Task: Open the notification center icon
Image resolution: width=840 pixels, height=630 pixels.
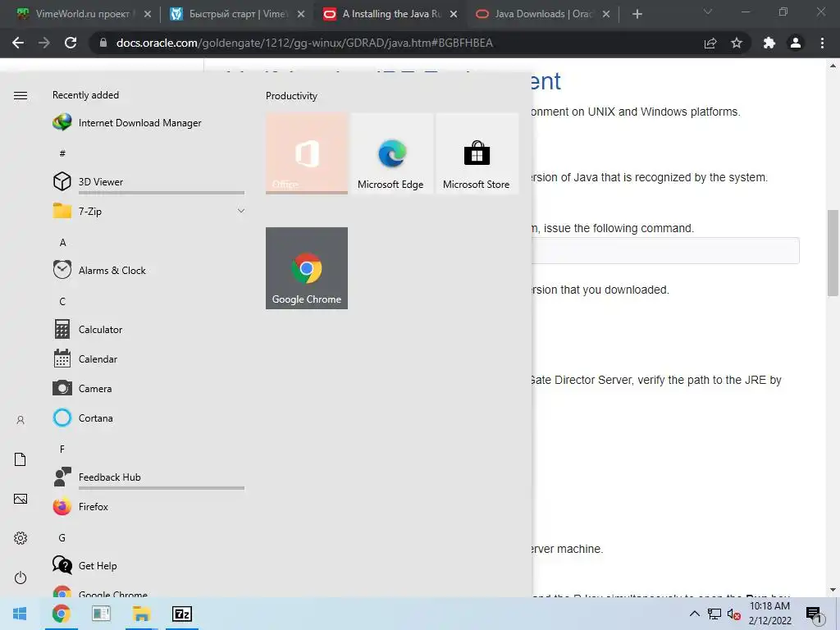Action: (x=815, y=614)
